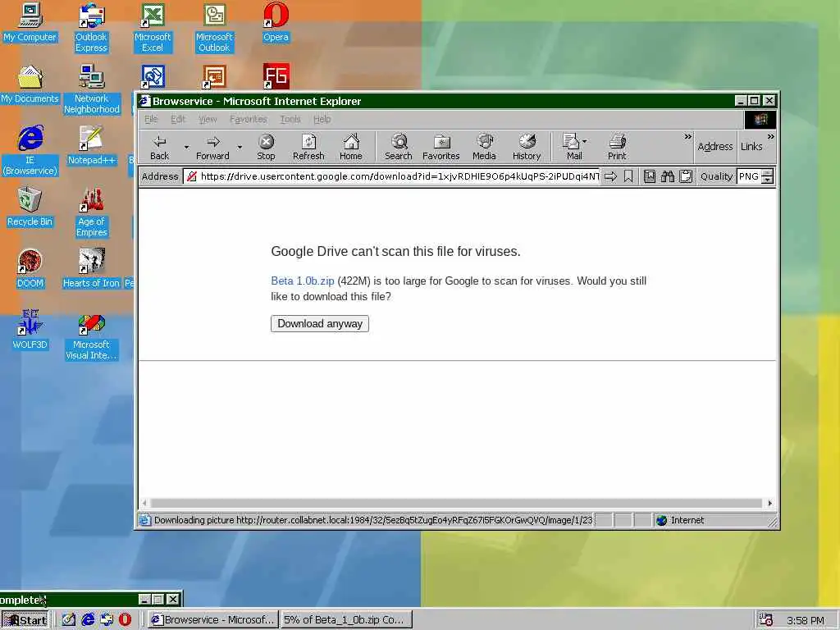Expand the toolbar overflow chevron after Print
This screenshot has height=630, width=840.
688,137
